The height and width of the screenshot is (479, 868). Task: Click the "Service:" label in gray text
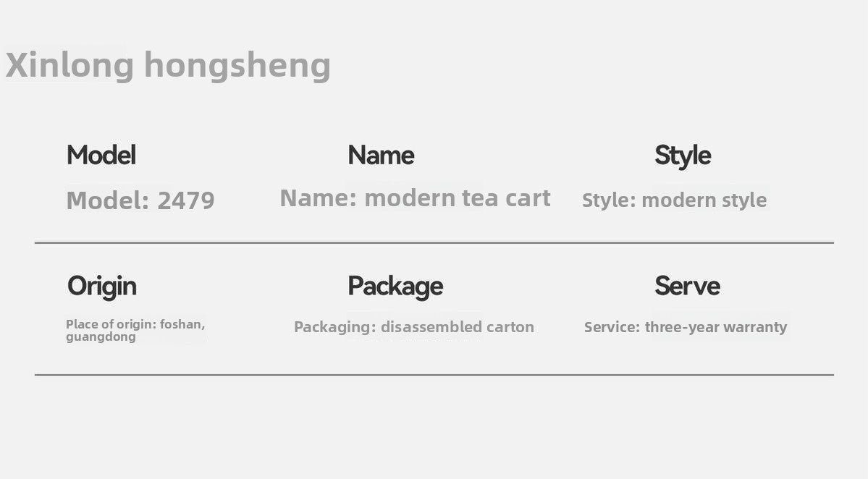click(x=612, y=327)
